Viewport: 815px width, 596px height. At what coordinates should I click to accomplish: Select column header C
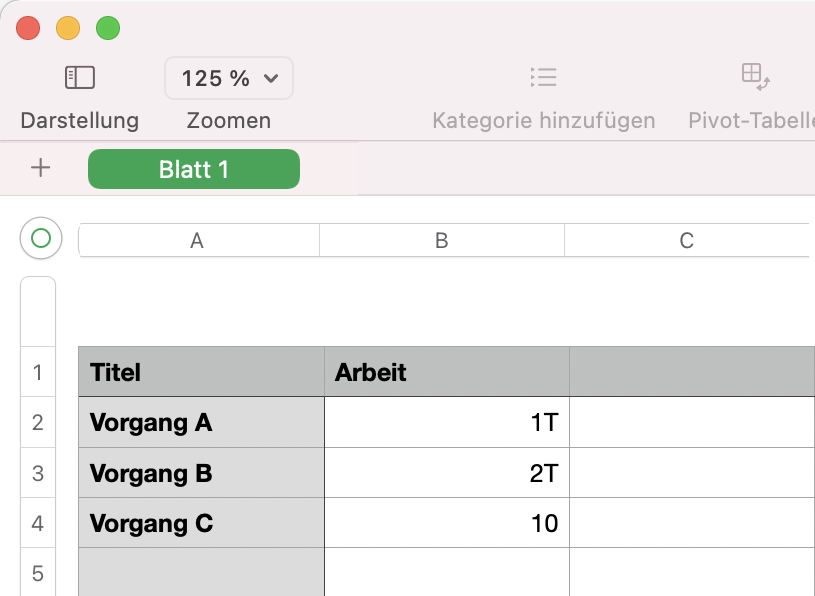click(686, 240)
